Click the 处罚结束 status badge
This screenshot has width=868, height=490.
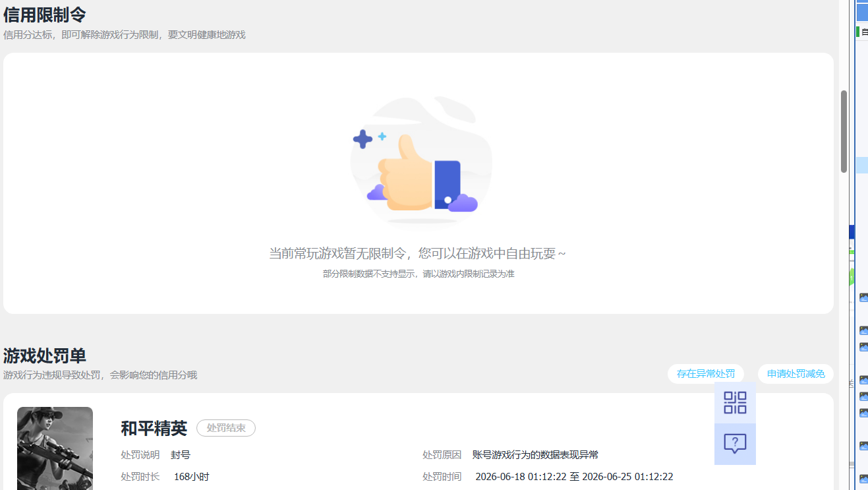(x=226, y=428)
